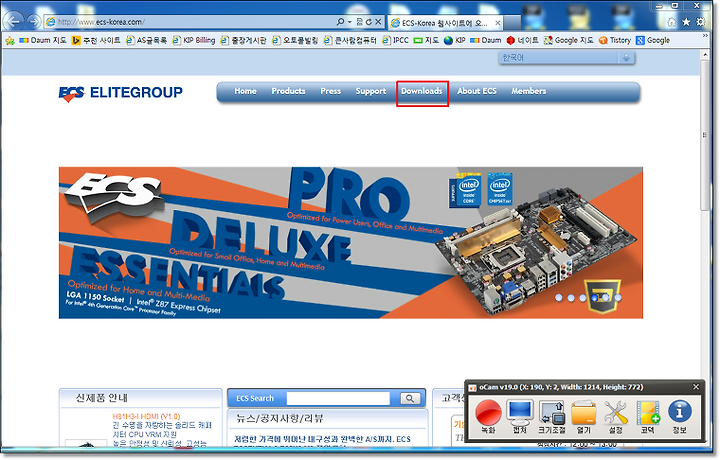The image size is (720, 460).
Task: Select Home in site navigation
Action: pyautogui.click(x=245, y=91)
